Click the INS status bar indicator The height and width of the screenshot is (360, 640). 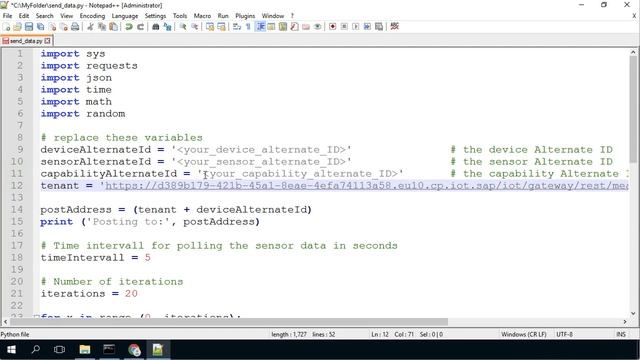pyautogui.click(x=621, y=334)
